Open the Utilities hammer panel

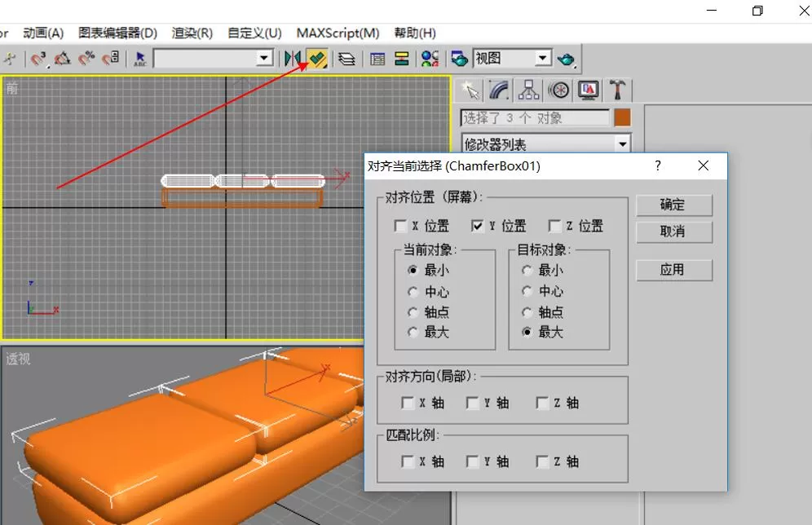coord(617,90)
